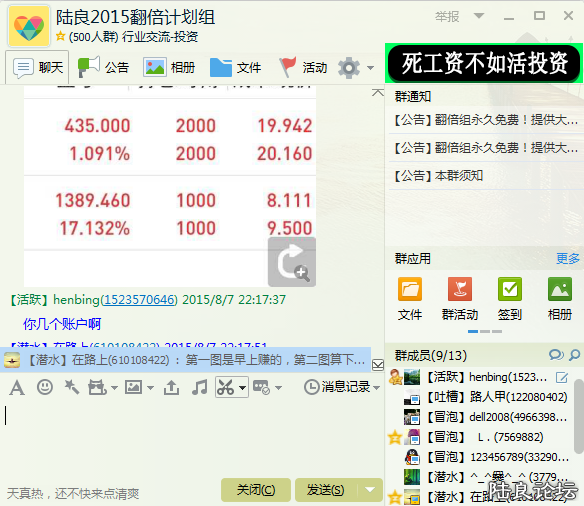The height and width of the screenshot is (506, 584).
Task: Switch to the 公告 tab
Action: tap(103, 67)
